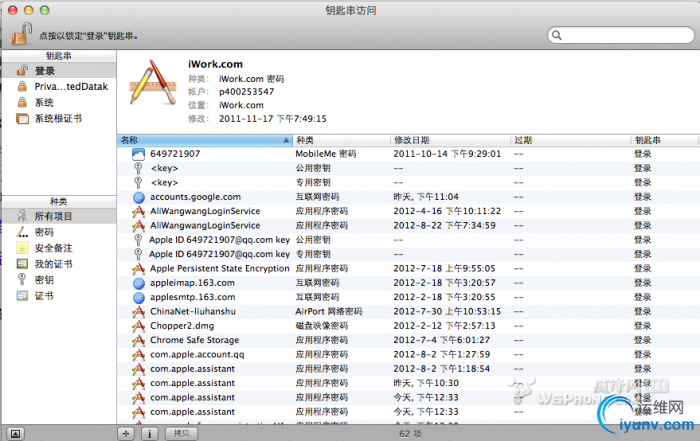
Task: Click the Chrome Safe Storage item icon
Action: coord(138,340)
